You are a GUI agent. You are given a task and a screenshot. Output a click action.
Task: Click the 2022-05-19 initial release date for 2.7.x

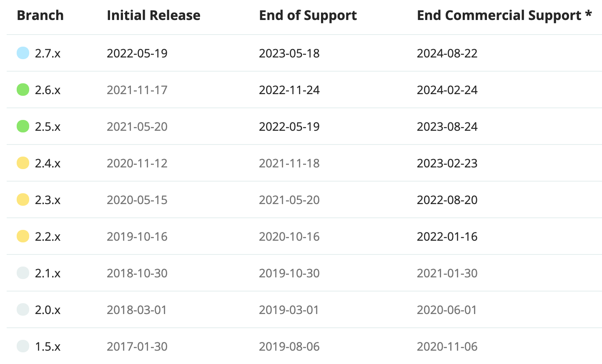(x=137, y=54)
